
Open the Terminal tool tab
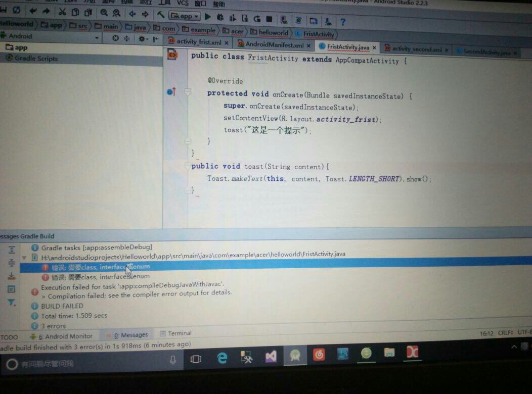point(176,333)
